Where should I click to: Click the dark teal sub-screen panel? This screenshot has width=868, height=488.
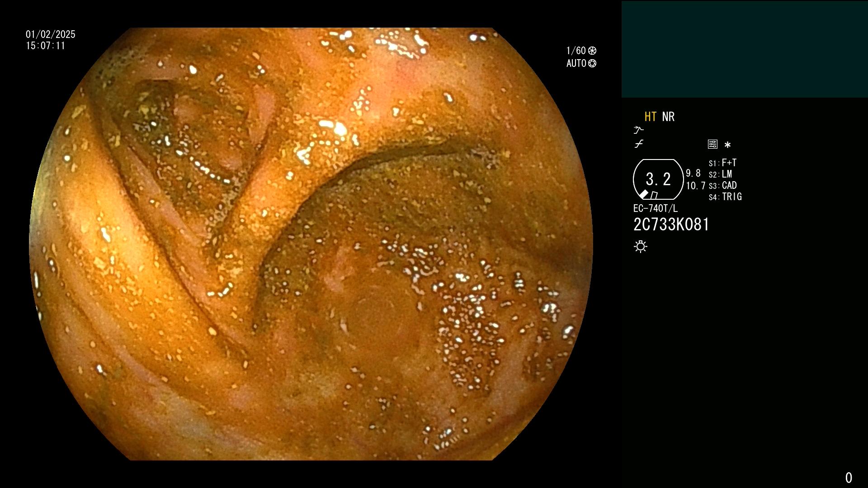745,49
